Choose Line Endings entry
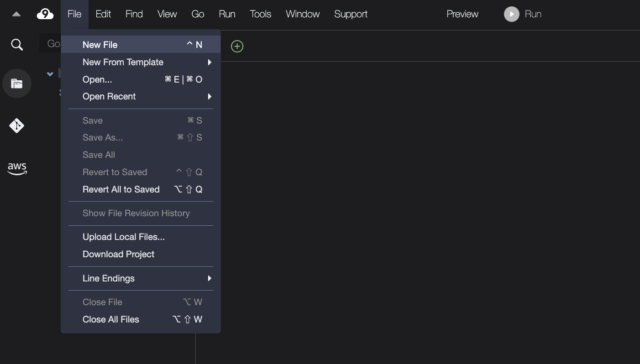 click(x=141, y=278)
